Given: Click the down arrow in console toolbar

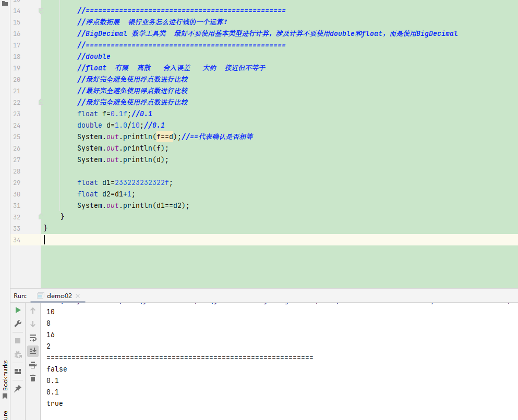Looking at the screenshot, I should click(33, 324).
